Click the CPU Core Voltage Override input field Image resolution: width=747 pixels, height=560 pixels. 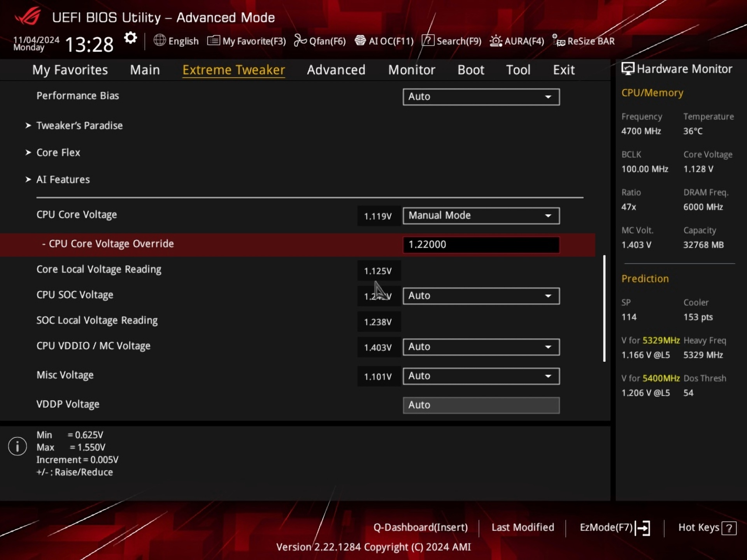pyautogui.click(x=481, y=245)
